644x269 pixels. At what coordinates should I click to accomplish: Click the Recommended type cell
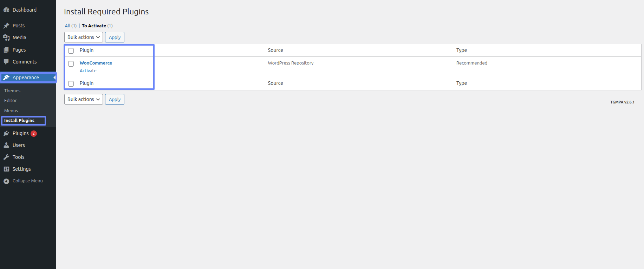472,63
